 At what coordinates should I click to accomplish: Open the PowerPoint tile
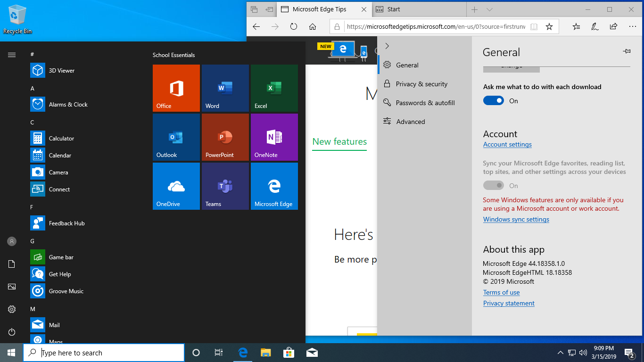[225, 137]
